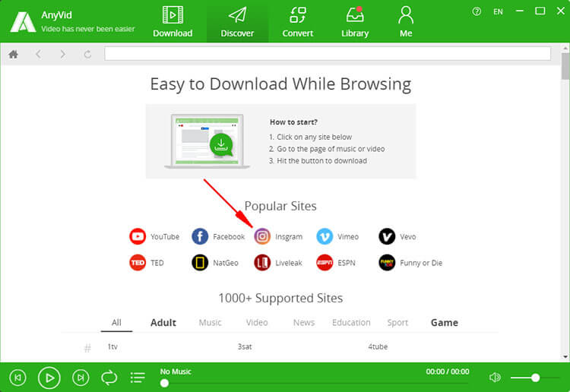570x392 pixels.
Task: Open the Me account tab
Action: tap(406, 22)
